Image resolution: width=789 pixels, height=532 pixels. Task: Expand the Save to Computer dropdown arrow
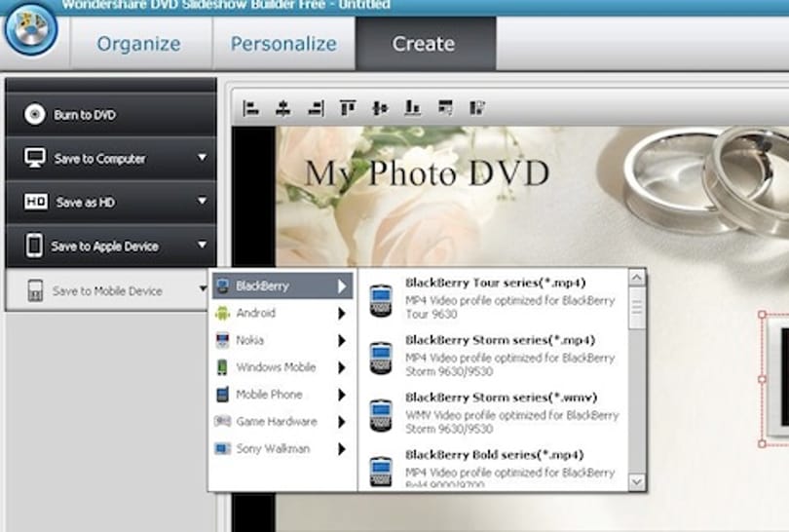click(x=202, y=158)
